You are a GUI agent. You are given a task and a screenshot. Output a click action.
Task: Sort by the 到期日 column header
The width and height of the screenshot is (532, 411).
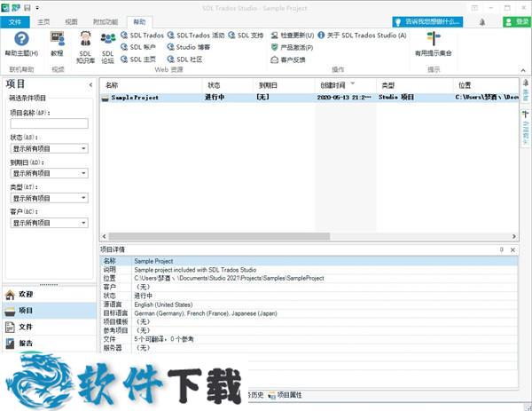(x=285, y=85)
